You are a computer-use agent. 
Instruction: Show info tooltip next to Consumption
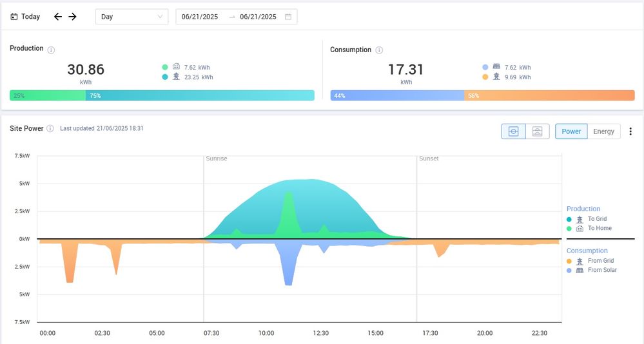tap(380, 50)
